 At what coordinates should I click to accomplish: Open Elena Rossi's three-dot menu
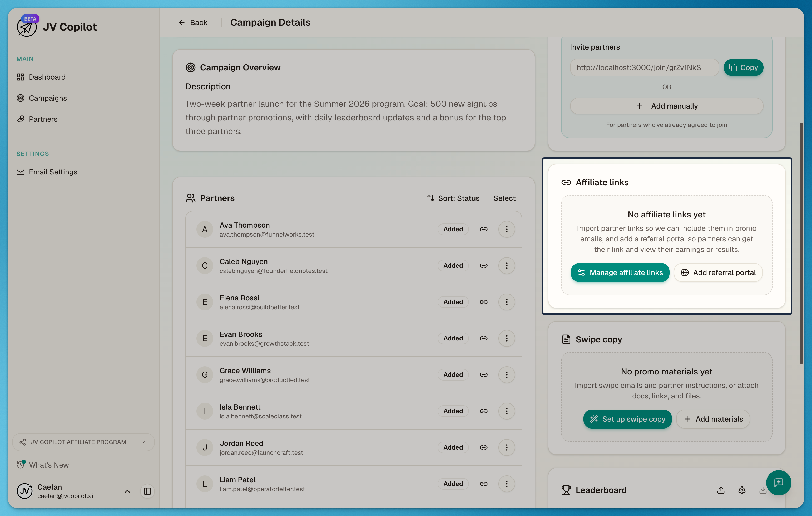[x=507, y=302]
